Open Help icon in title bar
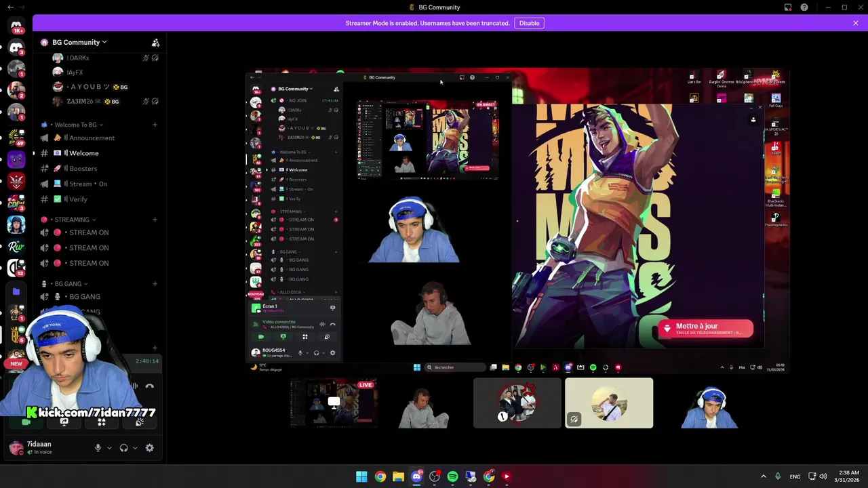This screenshot has width=868, height=488. coord(804,7)
